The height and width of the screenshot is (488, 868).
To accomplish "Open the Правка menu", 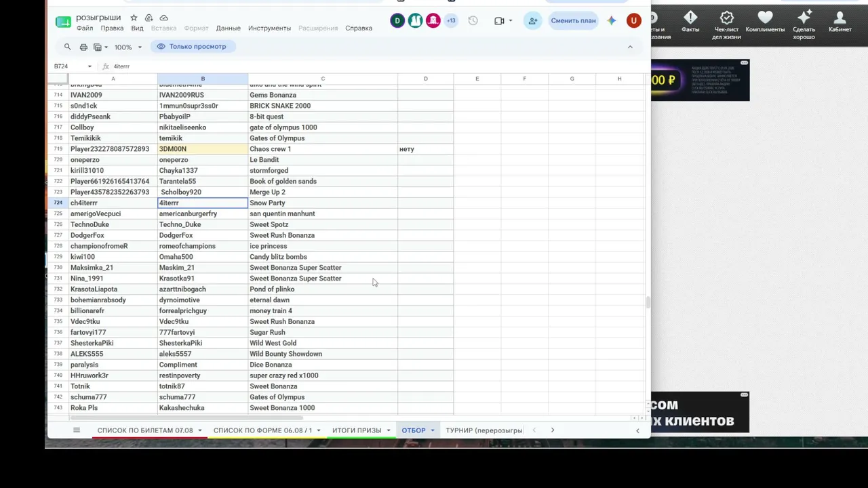I will pos(112,28).
